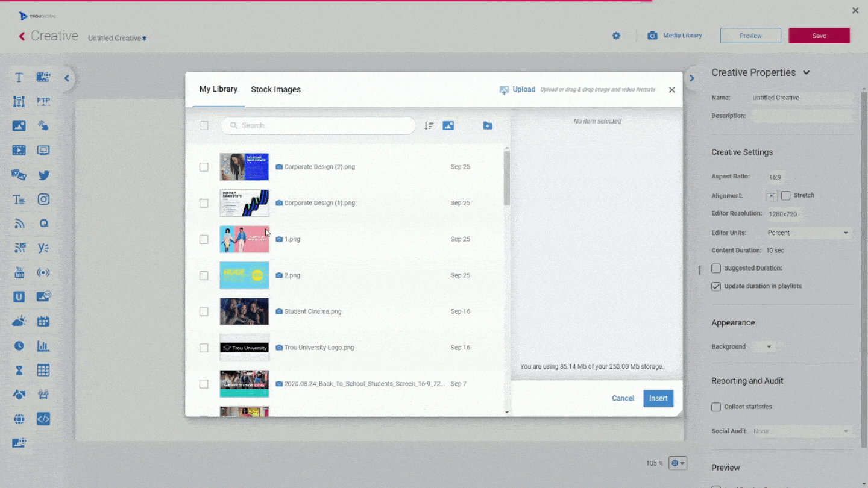Switch to the Stock Images tab
This screenshot has width=868, height=488.
275,89
